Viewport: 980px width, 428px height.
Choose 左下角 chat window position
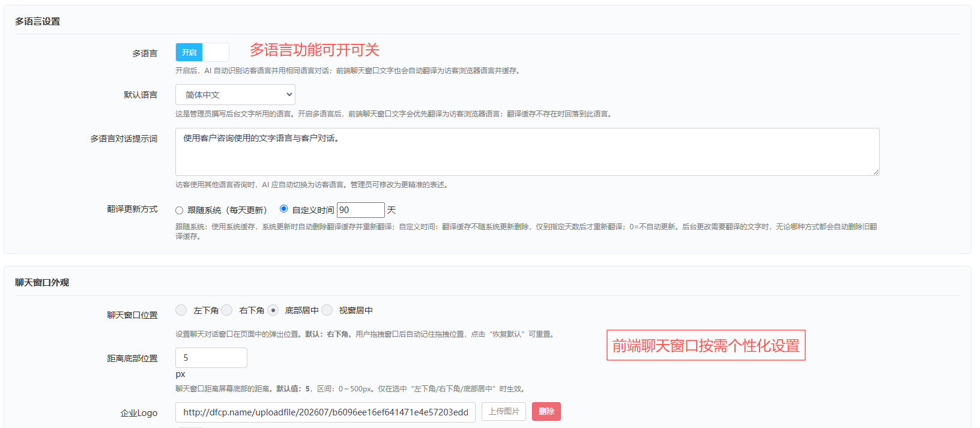coord(181,310)
